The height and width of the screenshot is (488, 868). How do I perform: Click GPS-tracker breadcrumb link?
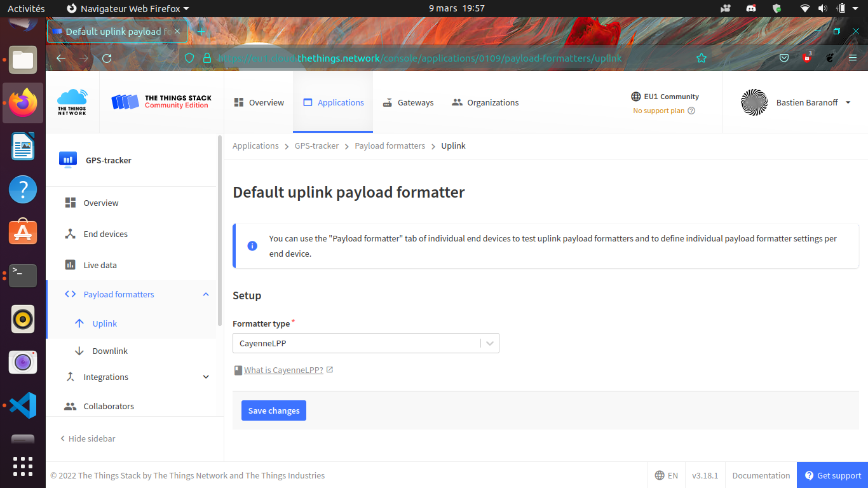point(316,146)
